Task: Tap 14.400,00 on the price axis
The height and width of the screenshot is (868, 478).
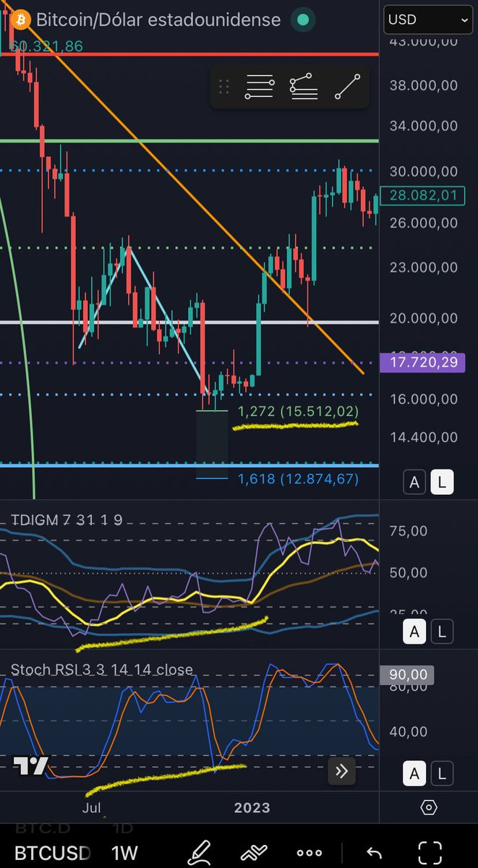Action: (x=423, y=437)
